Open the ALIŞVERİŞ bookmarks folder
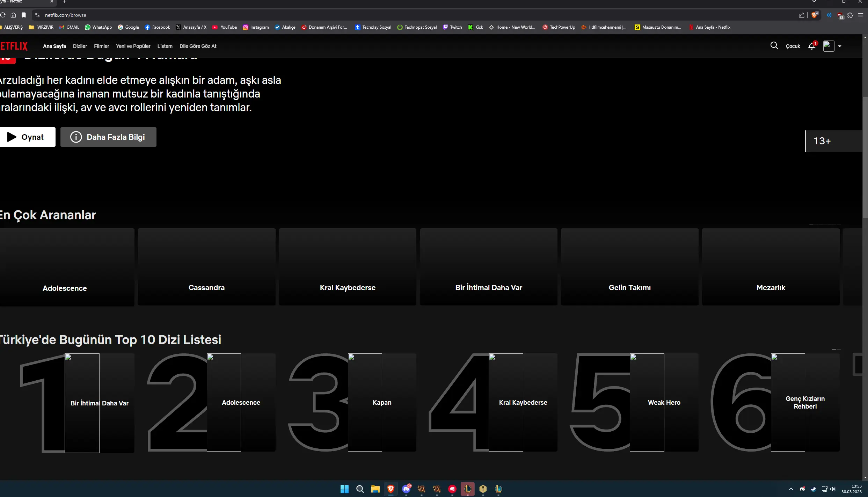 point(12,27)
